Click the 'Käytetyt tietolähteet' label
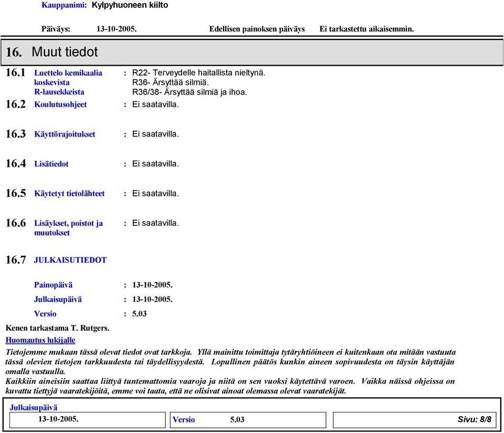The width and height of the screenshot is (504, 433). coord(69,194)
